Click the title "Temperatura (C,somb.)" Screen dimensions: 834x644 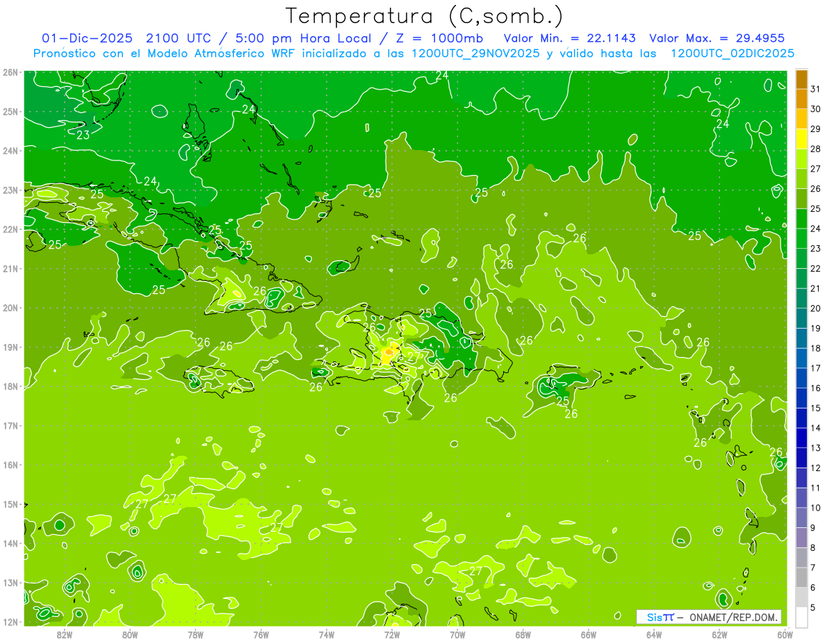pyautogui.click(x=425, y=15)
